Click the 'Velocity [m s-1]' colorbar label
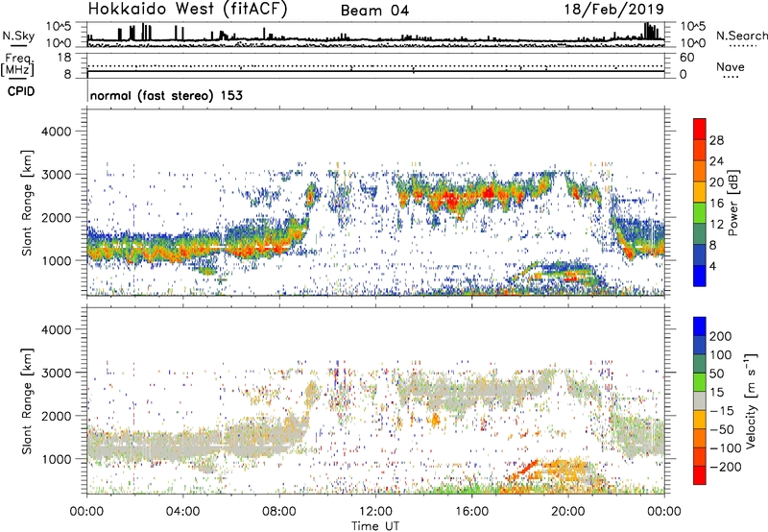 (751, 400)
